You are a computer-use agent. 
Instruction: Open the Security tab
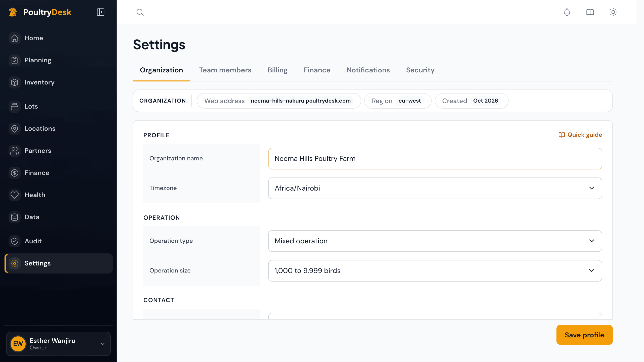pos(420,70)
